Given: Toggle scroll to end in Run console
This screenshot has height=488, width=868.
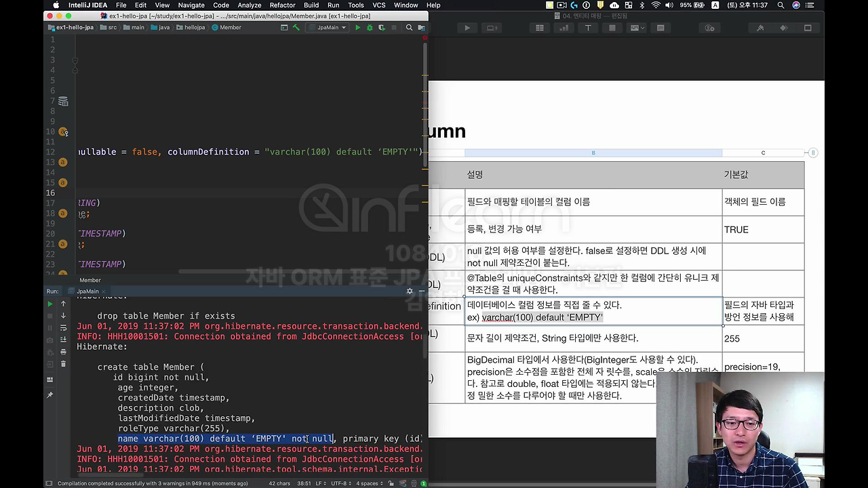Looking at the screenshot, I should [x=63, y=340].
